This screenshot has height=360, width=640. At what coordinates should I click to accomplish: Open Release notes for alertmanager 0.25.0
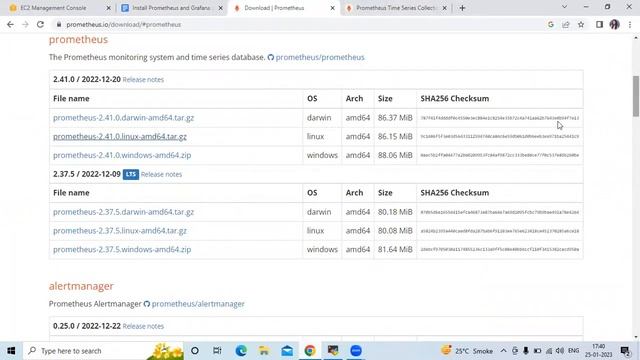tap(143, 327)
